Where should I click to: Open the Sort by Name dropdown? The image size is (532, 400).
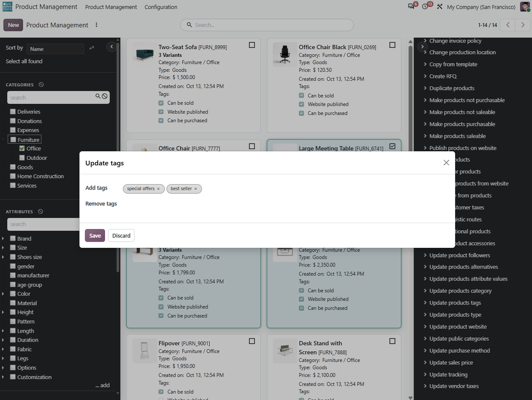[x=55, y=49]
